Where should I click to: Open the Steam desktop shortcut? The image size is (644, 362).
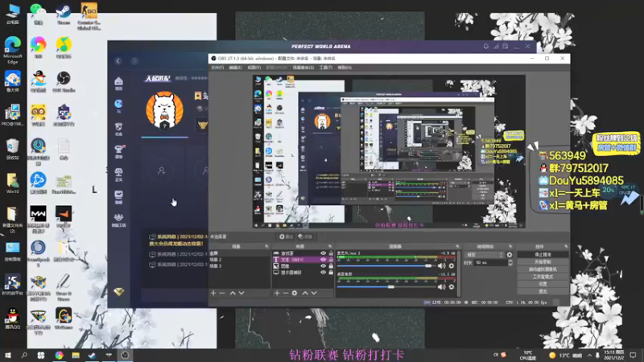pos(64,14)
